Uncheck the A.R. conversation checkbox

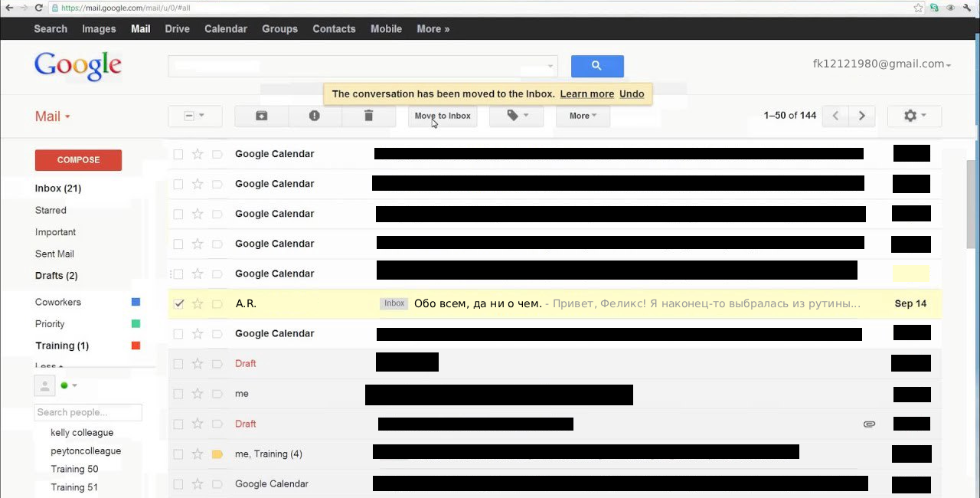[178, 304]
